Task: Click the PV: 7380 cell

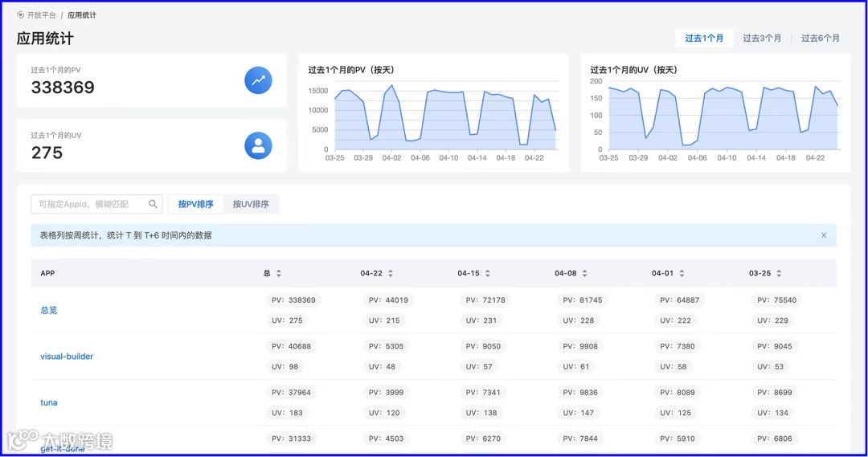Action: pos(678,346)
